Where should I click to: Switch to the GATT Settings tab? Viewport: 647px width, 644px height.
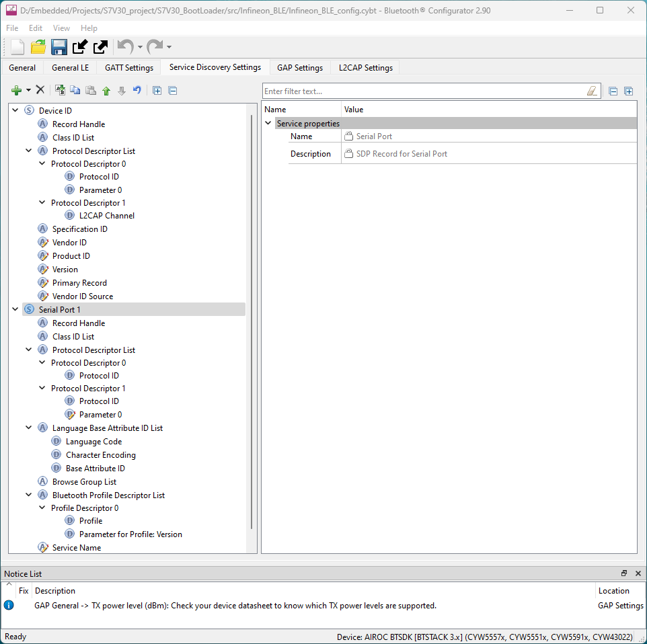(x=129, y=68)
